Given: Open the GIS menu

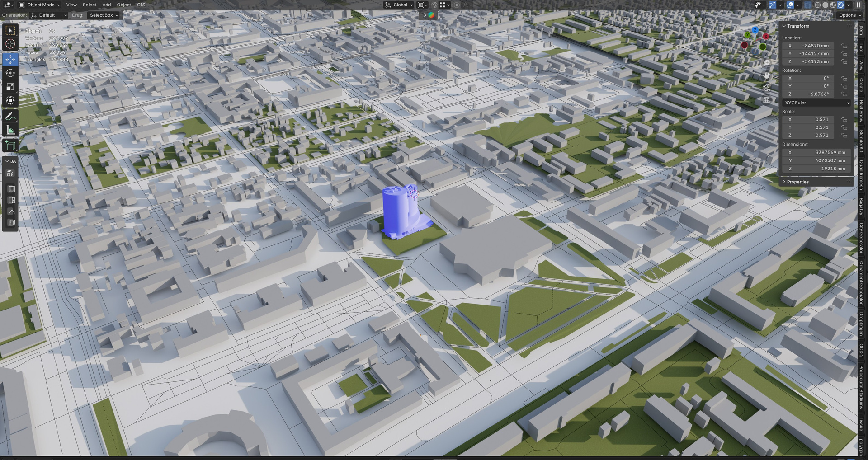Looking at the screenshot, I should point(141,5).
